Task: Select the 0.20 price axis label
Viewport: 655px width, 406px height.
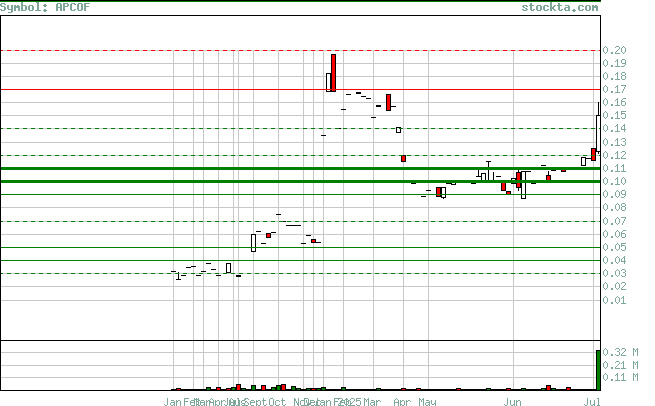Action: (614, 51)
